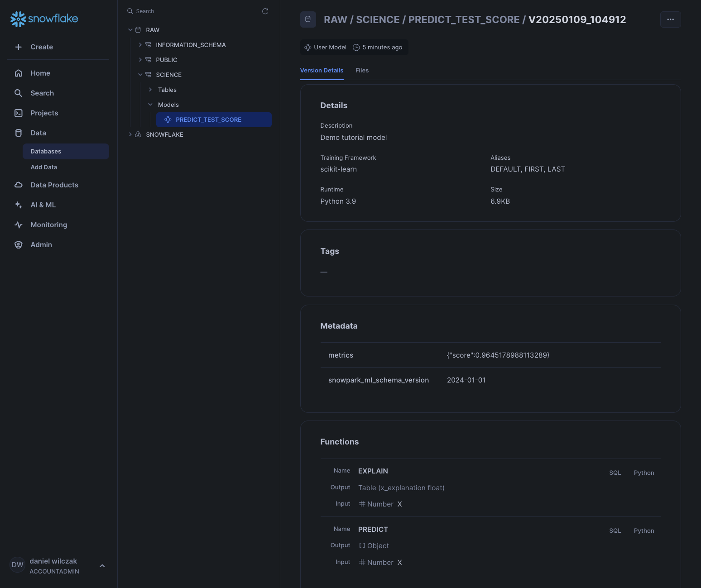This screenshot has width=701, height=588.
Task: Click PREDICT_TEST_SCORE in the breadcrumb
Action: (x=464, y=20)
